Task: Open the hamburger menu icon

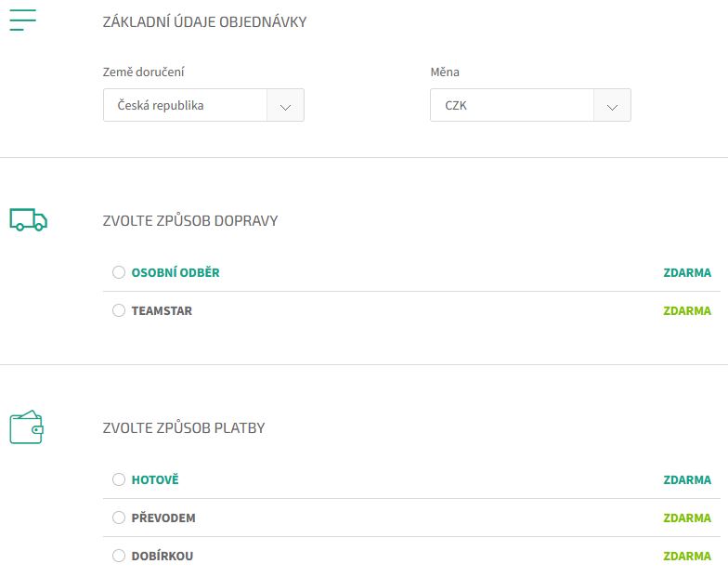Action: pos(22,20)
